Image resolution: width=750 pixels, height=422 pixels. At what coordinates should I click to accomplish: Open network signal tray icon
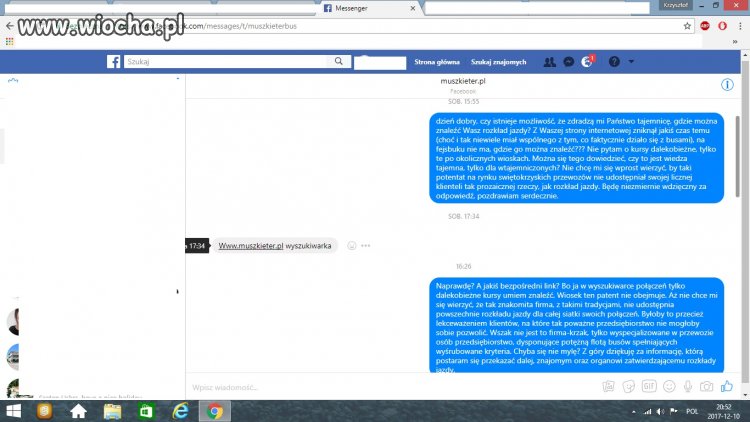[647, 411]
